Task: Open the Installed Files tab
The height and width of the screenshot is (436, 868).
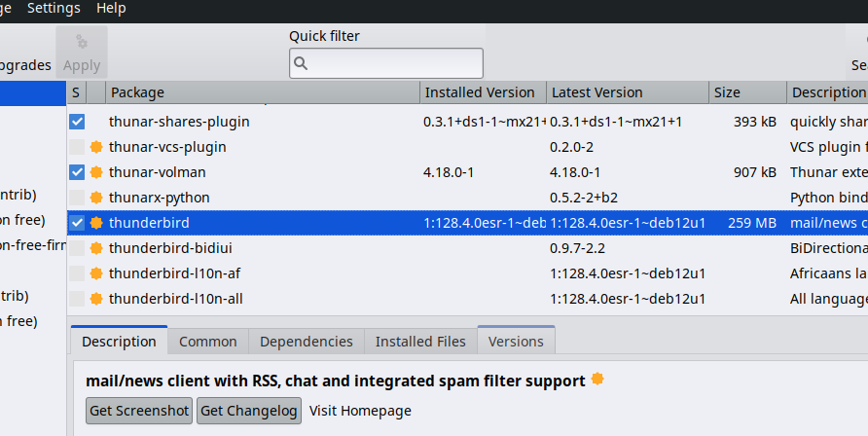Action: [420, 342]
